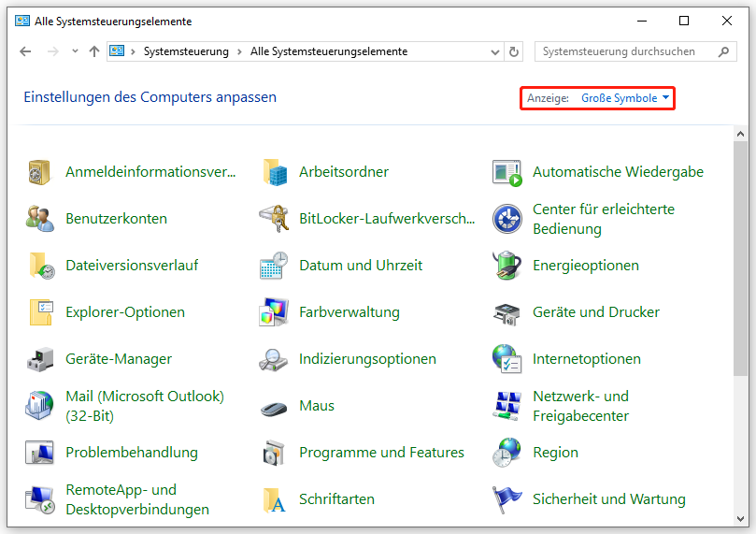Expand the chevron before Systemsteuerung breadcrumb
The image size is (756, 534).
tap(133, 51)
